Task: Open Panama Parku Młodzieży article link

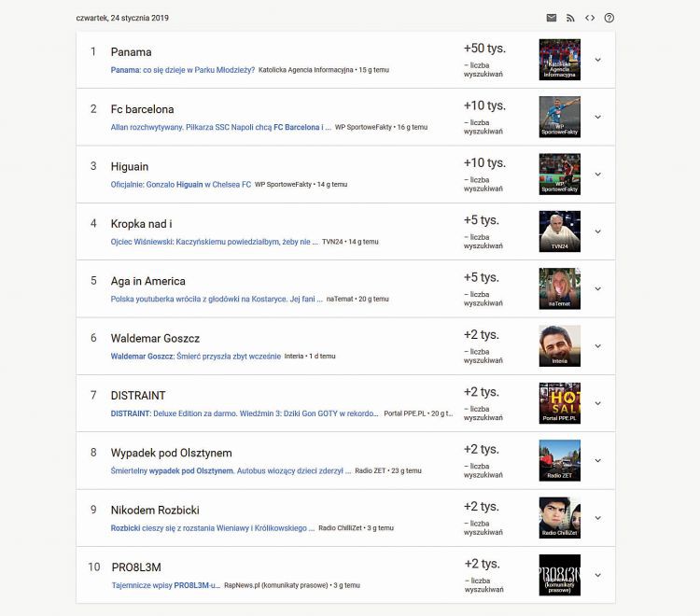Action: click(x=182, y=70)
